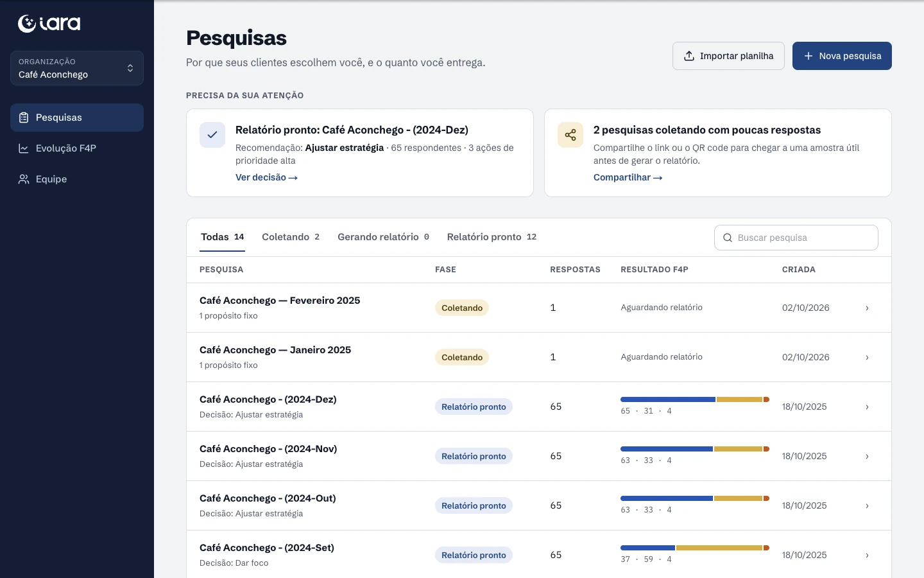924x578 pixels.
Task: Click the Relatório pronto badge for (2024-Out)
Action: 474,505
